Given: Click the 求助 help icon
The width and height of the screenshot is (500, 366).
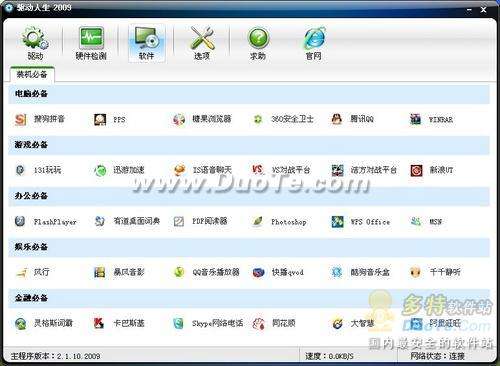Looking at the screenshot, I should click(258, 44).
